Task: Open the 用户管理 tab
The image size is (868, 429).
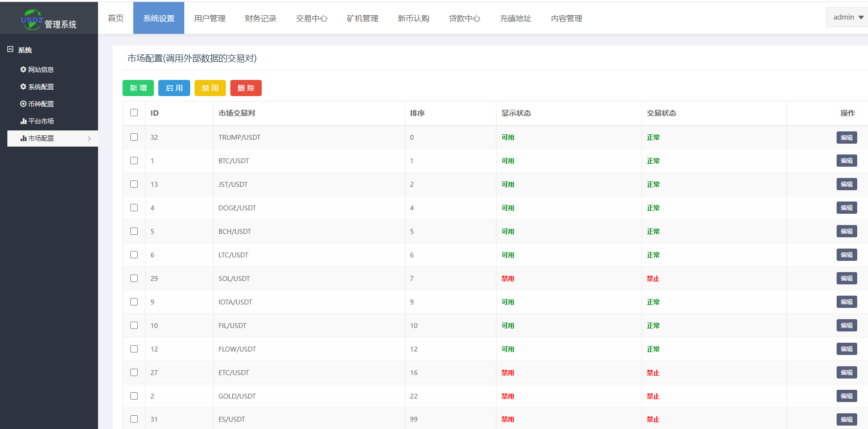Action: point(209,18)
